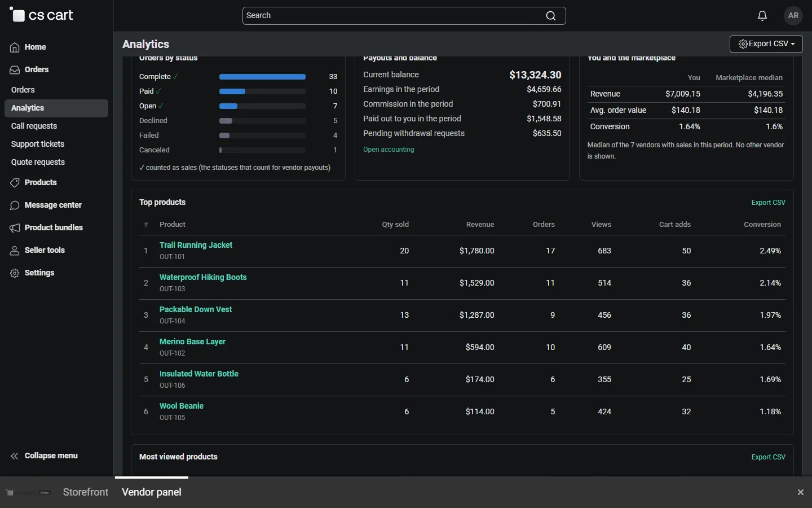Open the Export CSV dropdown button
812x508 pixels.
click(766, 44)
